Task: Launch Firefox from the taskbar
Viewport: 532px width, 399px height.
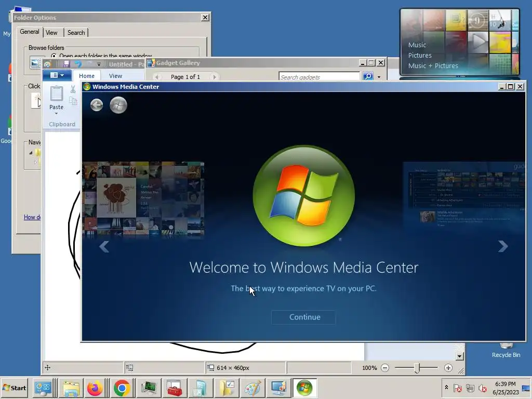Action: tap(95, 388)
